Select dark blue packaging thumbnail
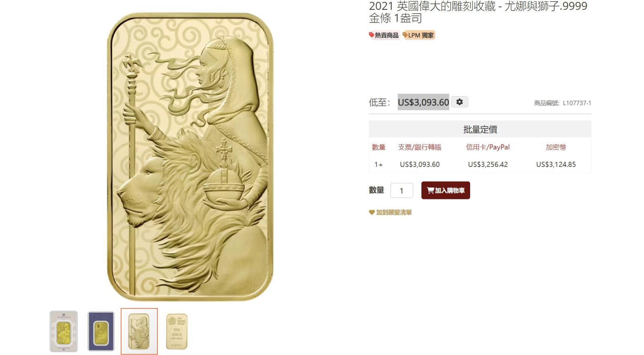This screenshot has width=644, height=355. (x=101, y=331)
